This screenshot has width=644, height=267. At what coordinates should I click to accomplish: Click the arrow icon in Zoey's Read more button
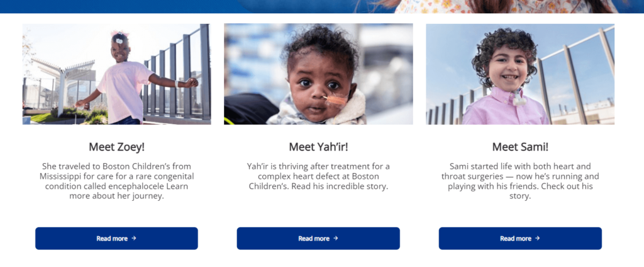134,239
